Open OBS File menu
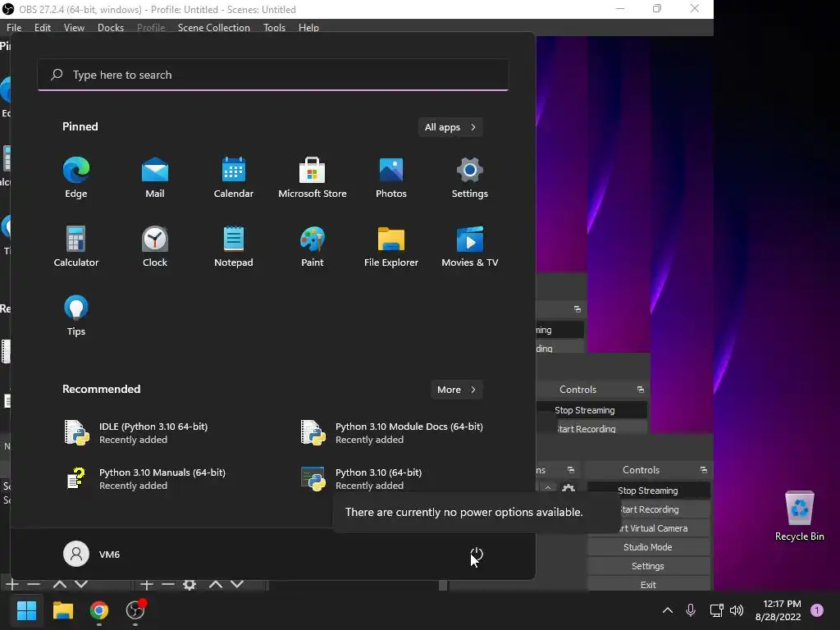840x630 pixels. click(14, 27)
